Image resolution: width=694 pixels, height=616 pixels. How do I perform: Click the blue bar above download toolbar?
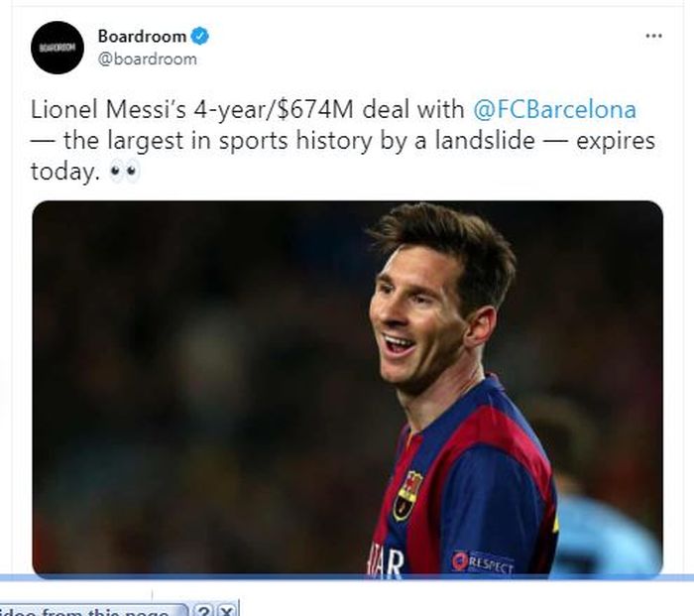click(347, 578)
